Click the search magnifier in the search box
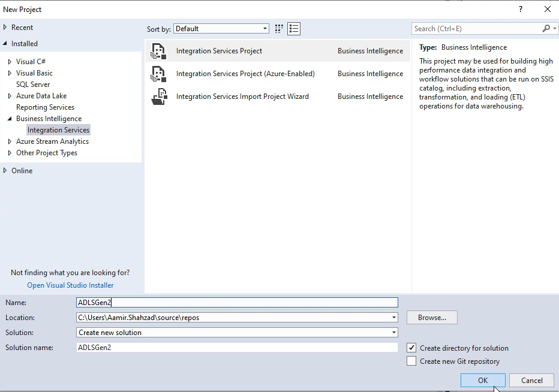The height and width of the screenshot is (392, 559). [545, 28]
